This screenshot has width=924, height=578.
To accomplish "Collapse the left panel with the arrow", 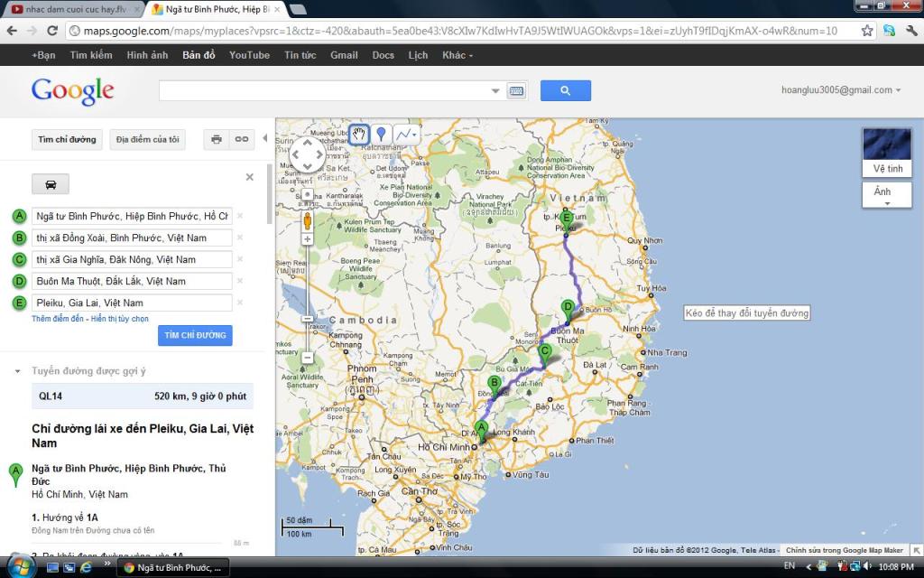I will (264, 138).
